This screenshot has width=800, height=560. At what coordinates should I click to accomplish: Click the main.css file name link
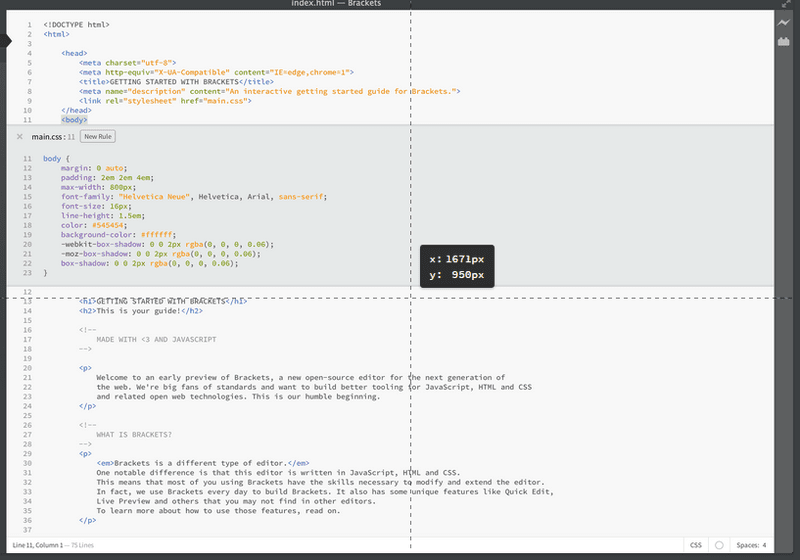(x=47, y=136)
